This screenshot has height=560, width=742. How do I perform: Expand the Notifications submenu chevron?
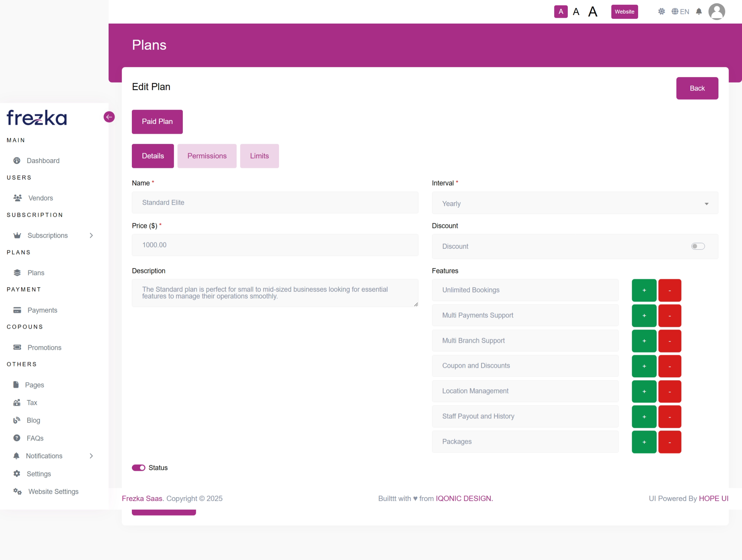click(91, 456)
